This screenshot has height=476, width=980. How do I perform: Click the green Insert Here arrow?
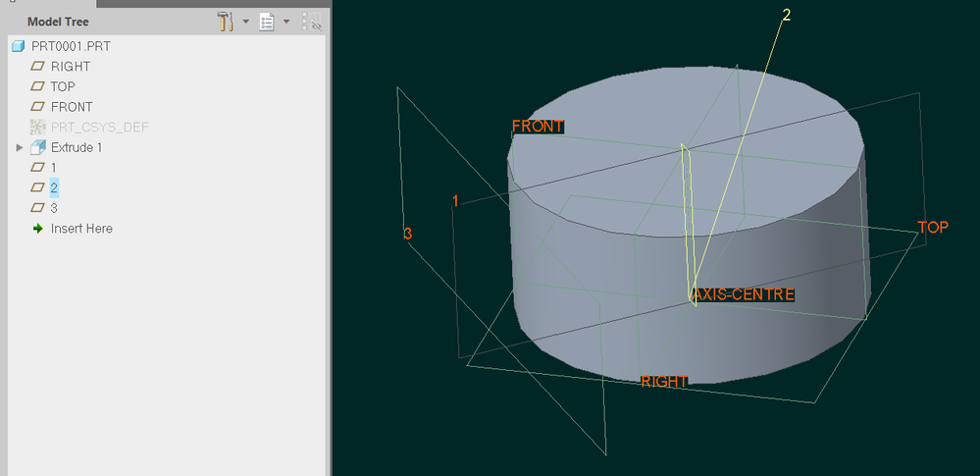coord(38,229)
